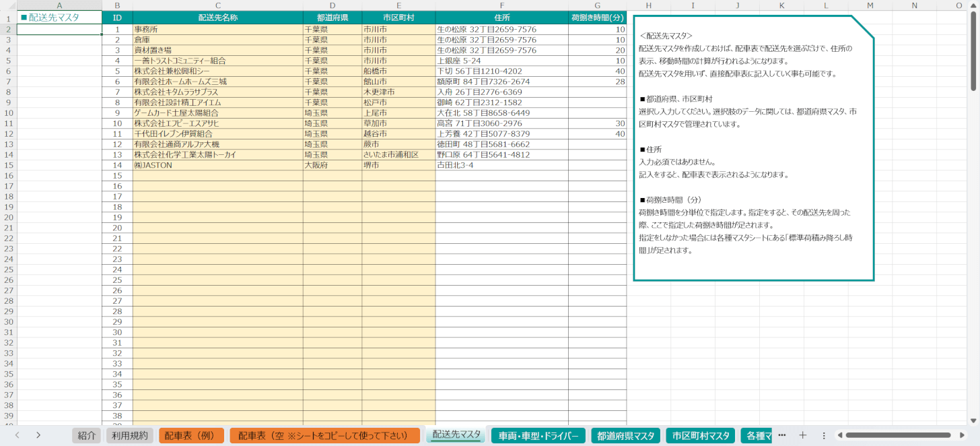Image resolution: width=980 pixels, height=446 pixels.
Task: Select row 5 header
Action: click(8, 61)
